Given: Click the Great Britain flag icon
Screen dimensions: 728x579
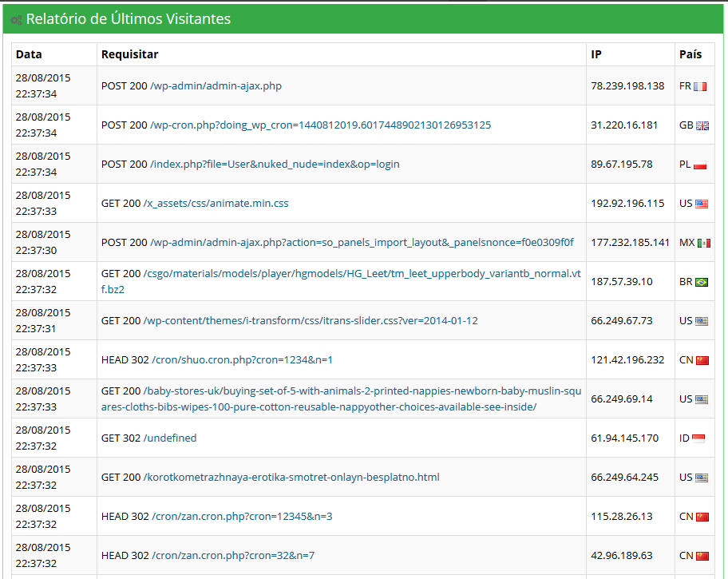Looking at the screenshot, I should click(x=702, y=125).
